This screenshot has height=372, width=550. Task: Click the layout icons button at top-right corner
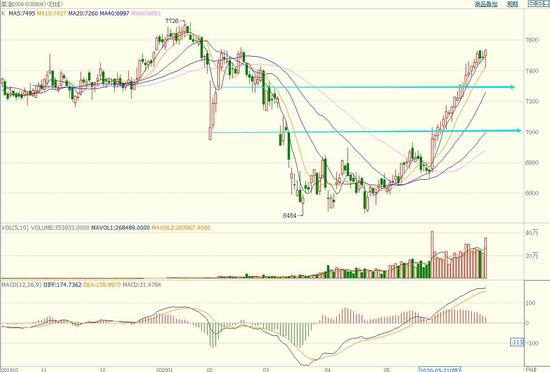pyautogui.click(x=538, y=4)
